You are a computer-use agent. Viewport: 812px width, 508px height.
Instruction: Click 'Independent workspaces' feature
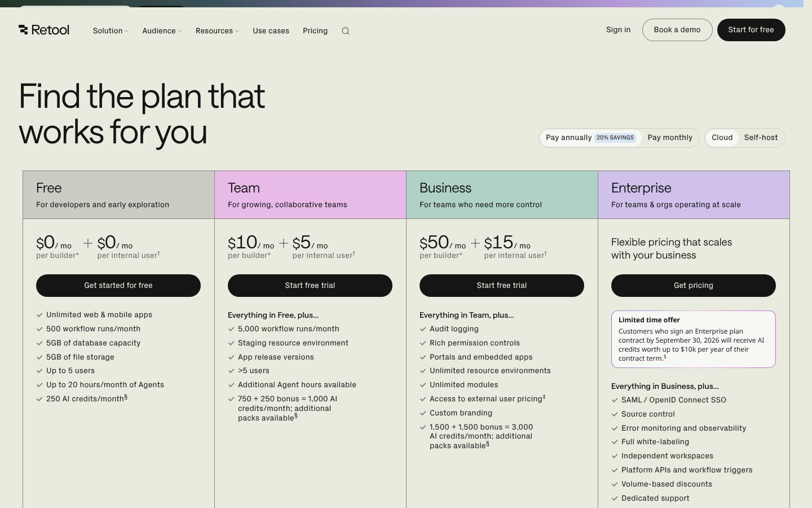click(668, 456)
